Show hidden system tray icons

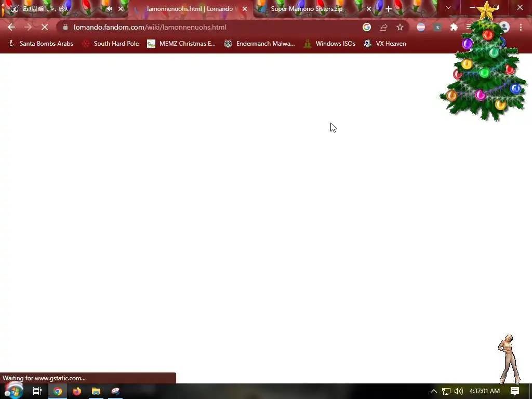point(434,391)
